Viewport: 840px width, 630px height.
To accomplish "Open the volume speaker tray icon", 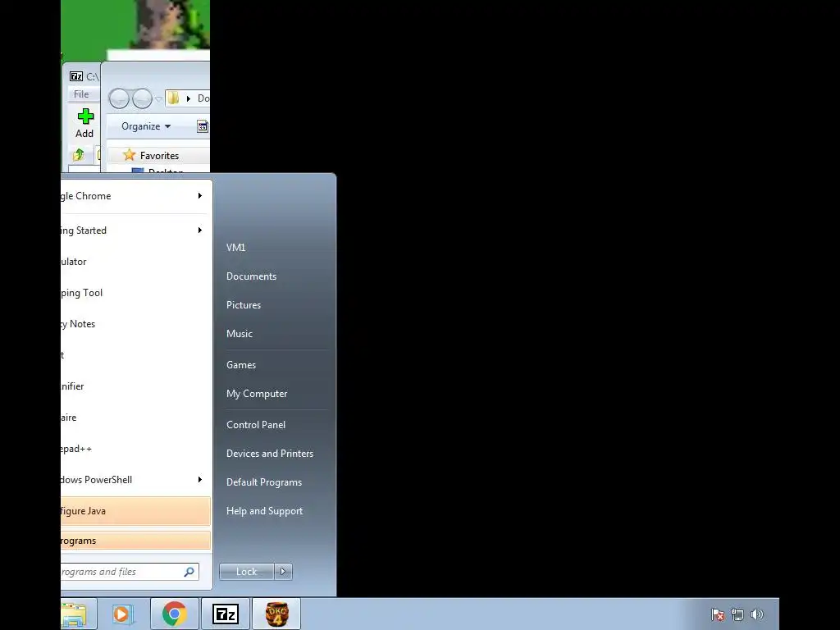I will tap(756, 614).
